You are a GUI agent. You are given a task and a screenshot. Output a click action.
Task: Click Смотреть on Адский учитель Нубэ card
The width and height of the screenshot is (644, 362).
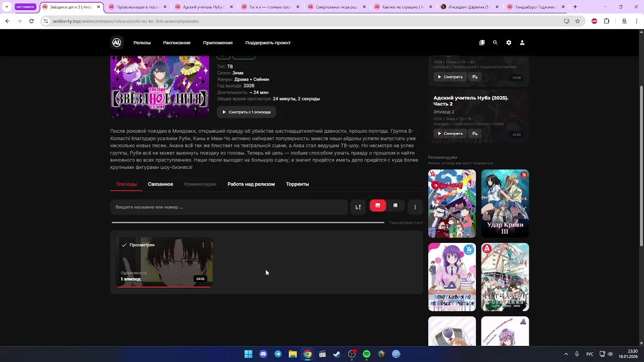click(x=450, y=133)
